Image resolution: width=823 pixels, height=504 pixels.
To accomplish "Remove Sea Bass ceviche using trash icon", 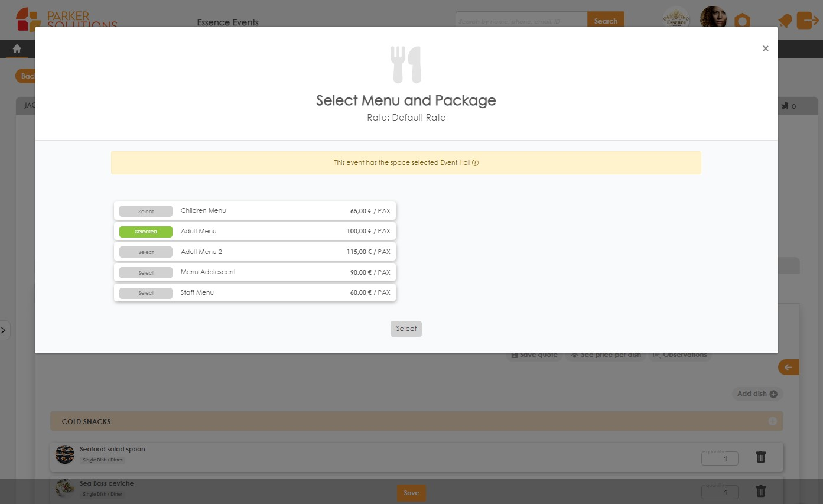I will (760, 490).
